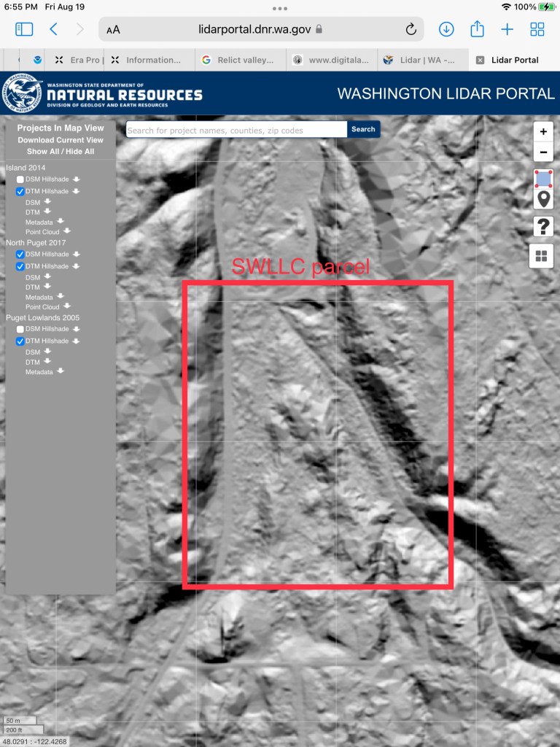Activate the area selection draw tool
560x747 pixels.
pyautogui.click(x=543, y=179)
